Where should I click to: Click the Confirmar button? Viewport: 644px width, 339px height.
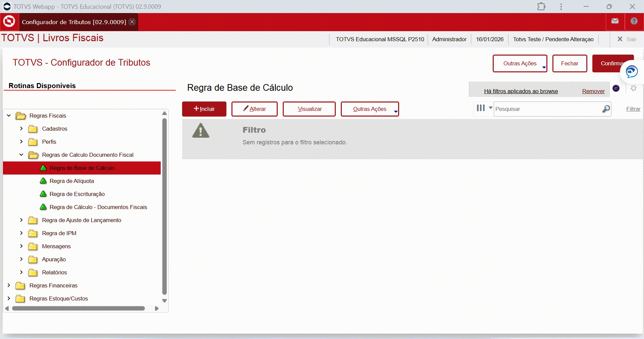(x=612, y=63)
